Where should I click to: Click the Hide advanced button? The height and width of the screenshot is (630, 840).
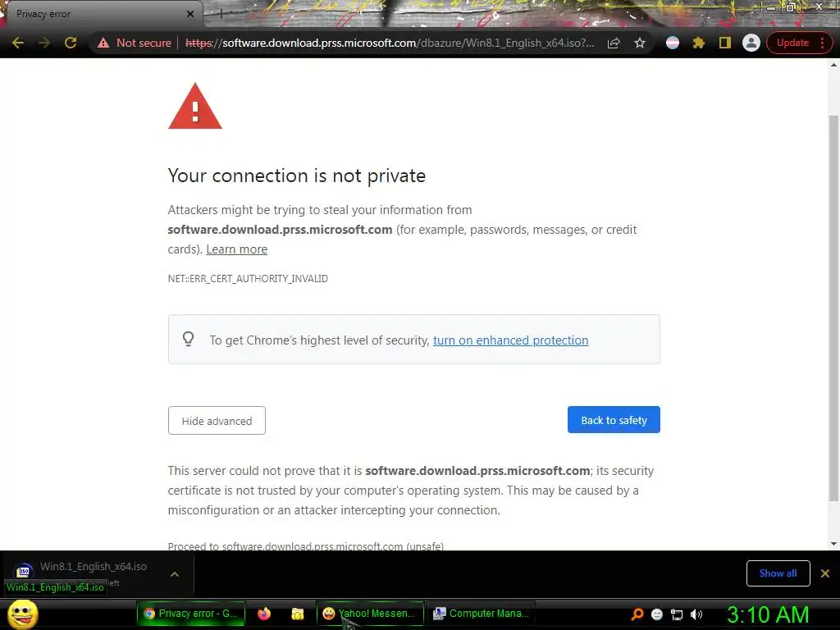pos(217,421)
